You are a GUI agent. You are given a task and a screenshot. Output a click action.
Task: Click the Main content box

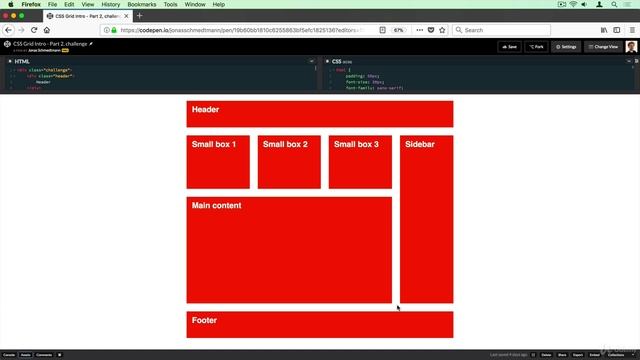coord(289,250)
